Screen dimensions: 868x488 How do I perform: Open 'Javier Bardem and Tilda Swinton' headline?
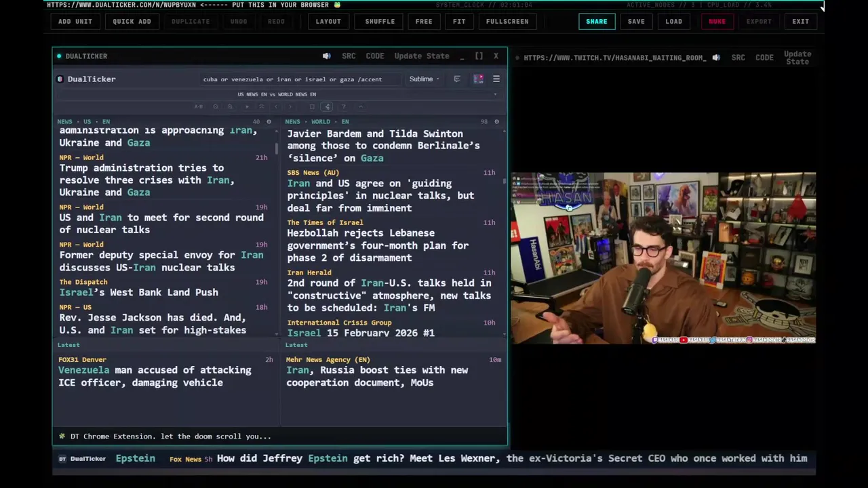click(383, 146)
